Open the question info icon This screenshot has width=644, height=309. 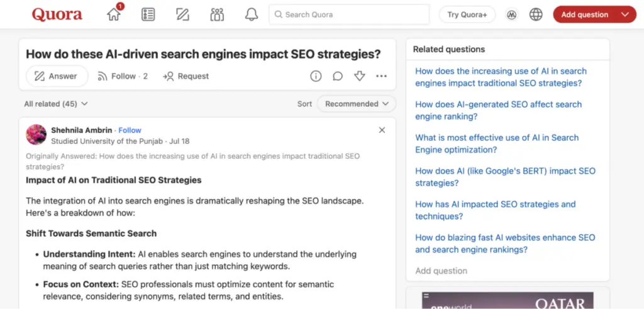(316, 76)
